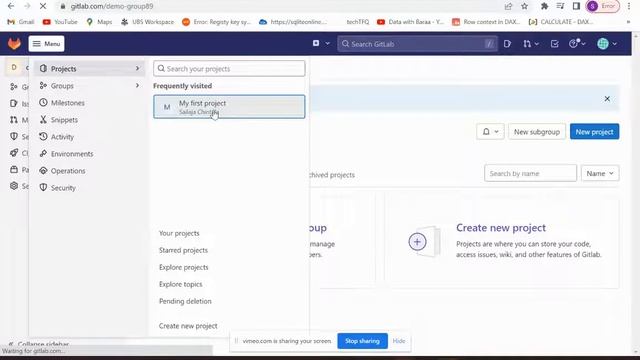Open the YouTube bookmark
Image resolution: width=640 pixels, height=360 pixels.
tap(60, 22)
